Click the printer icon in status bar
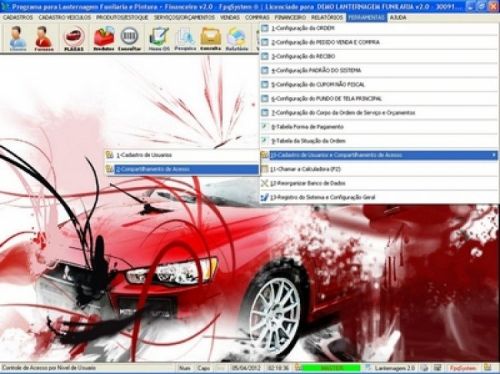Image resolution: width=500 pixels, height=374 pixels. 424,368
